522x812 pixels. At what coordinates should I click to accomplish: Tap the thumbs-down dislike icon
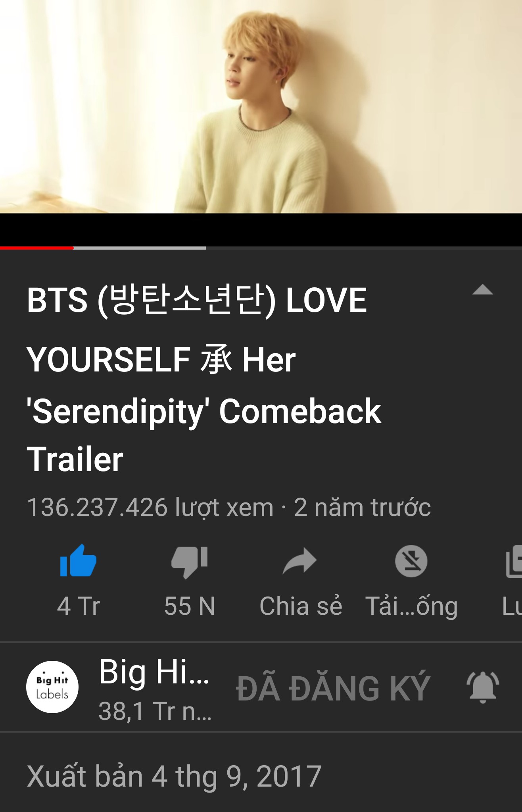pos(190,562)
